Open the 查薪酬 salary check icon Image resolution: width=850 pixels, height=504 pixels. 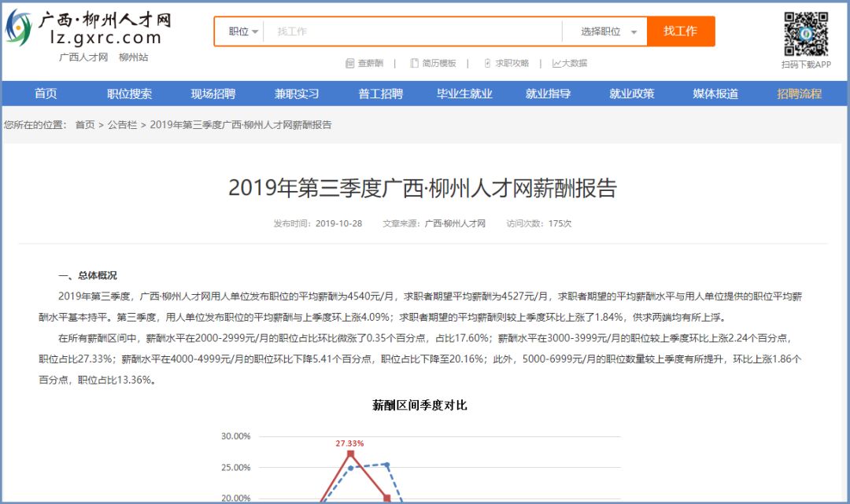click(349, 61)
